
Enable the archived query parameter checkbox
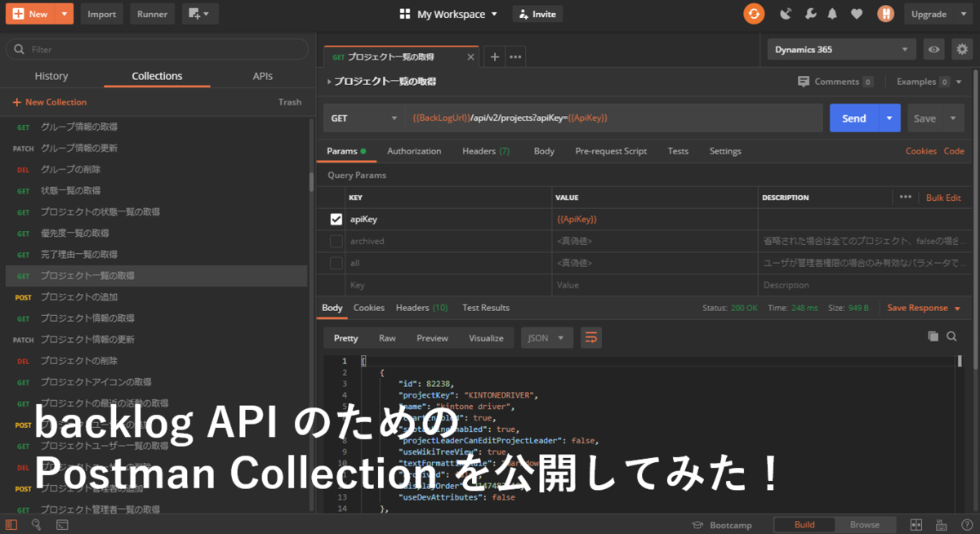336,241
